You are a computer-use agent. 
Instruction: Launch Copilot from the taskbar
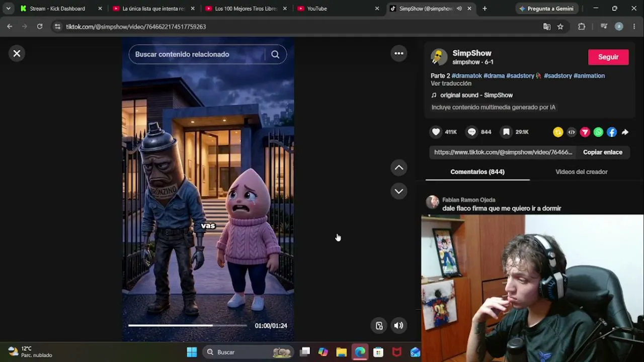[x=323, y=352]
